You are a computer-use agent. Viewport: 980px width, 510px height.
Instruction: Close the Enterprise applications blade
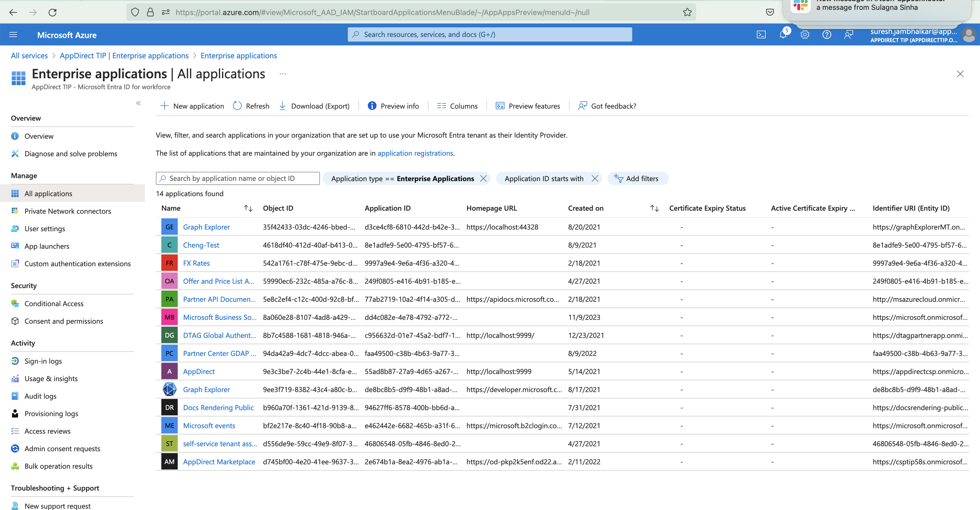(x=960, y=74)
